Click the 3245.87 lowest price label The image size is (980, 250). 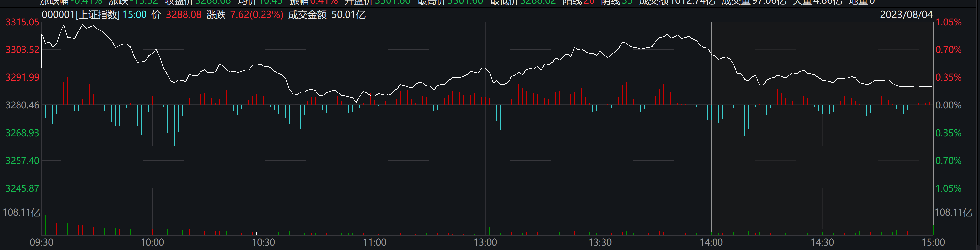point(22,188)
